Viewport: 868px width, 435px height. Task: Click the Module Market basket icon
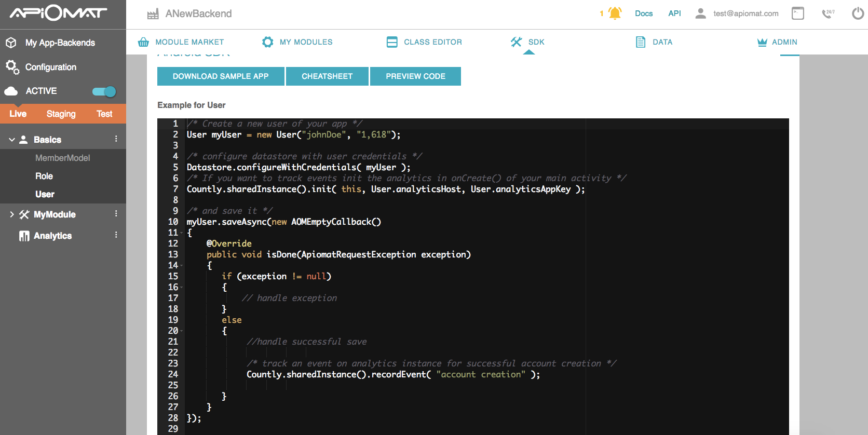143,42
